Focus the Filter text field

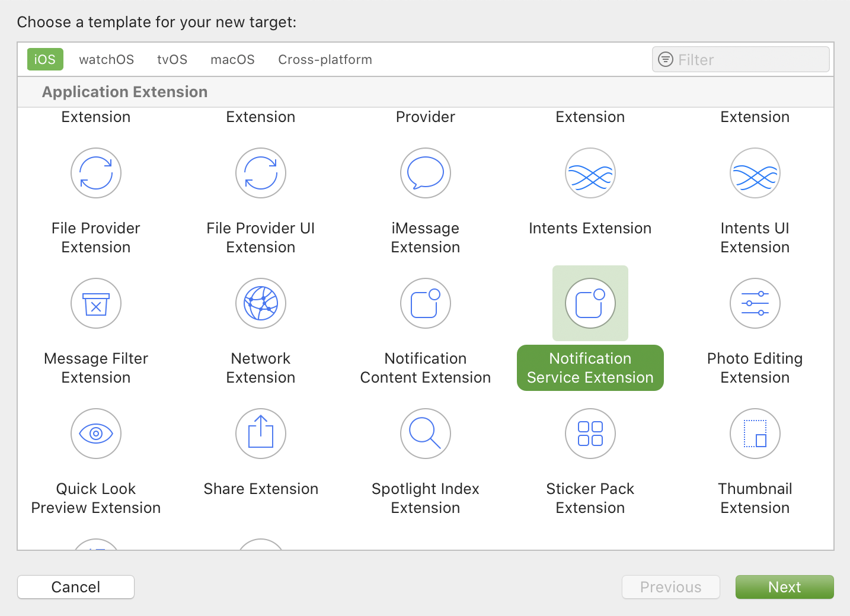pos(741,59)
